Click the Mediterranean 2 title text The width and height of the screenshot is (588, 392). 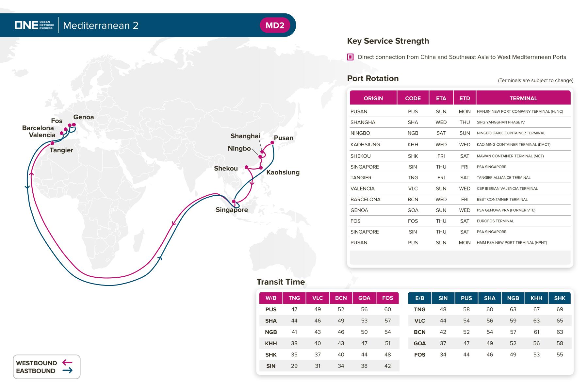(101, 25)
